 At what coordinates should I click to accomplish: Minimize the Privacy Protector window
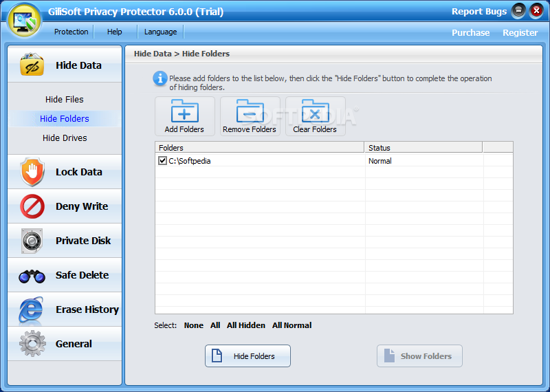[518, 11]
